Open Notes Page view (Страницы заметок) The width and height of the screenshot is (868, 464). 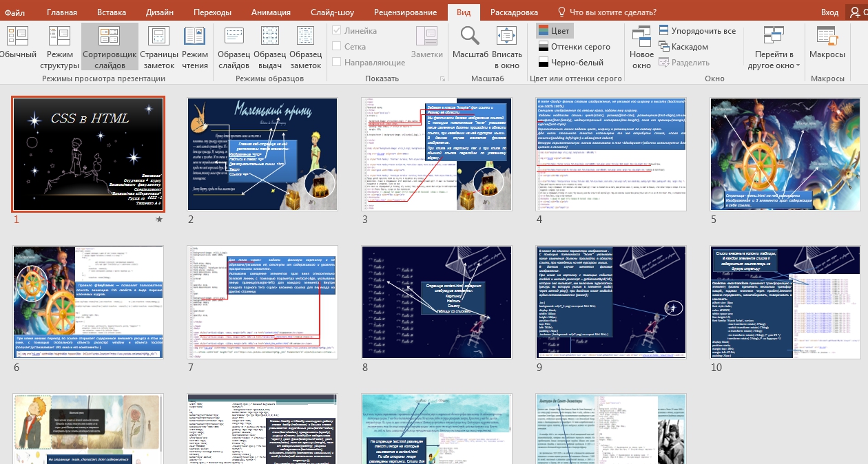[159, 47]
